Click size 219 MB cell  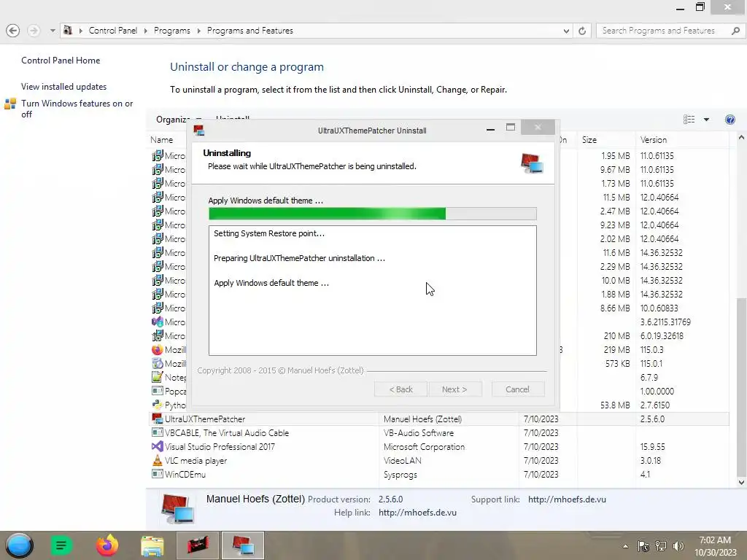point(616,349)
